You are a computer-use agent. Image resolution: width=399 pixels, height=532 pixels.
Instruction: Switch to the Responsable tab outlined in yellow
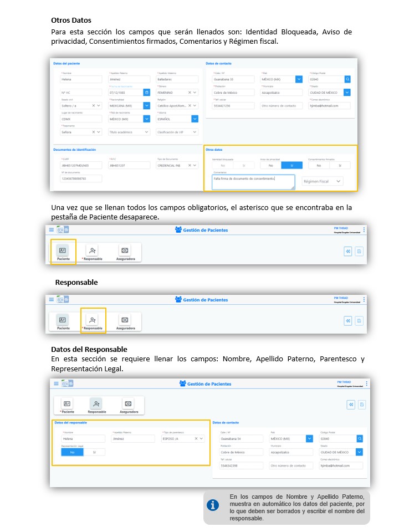[93, 320]
